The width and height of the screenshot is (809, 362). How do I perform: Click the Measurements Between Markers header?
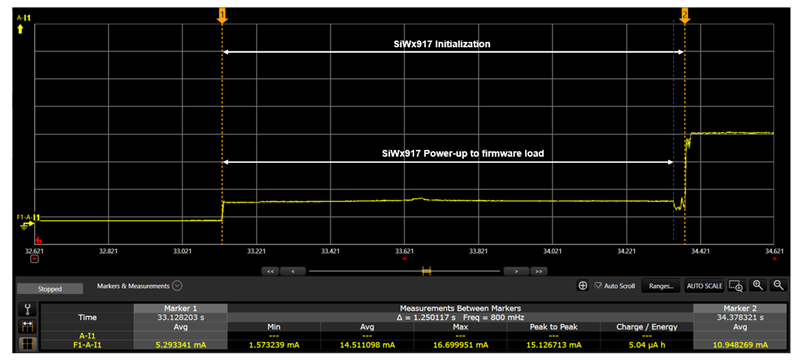(x=460, y=308)
